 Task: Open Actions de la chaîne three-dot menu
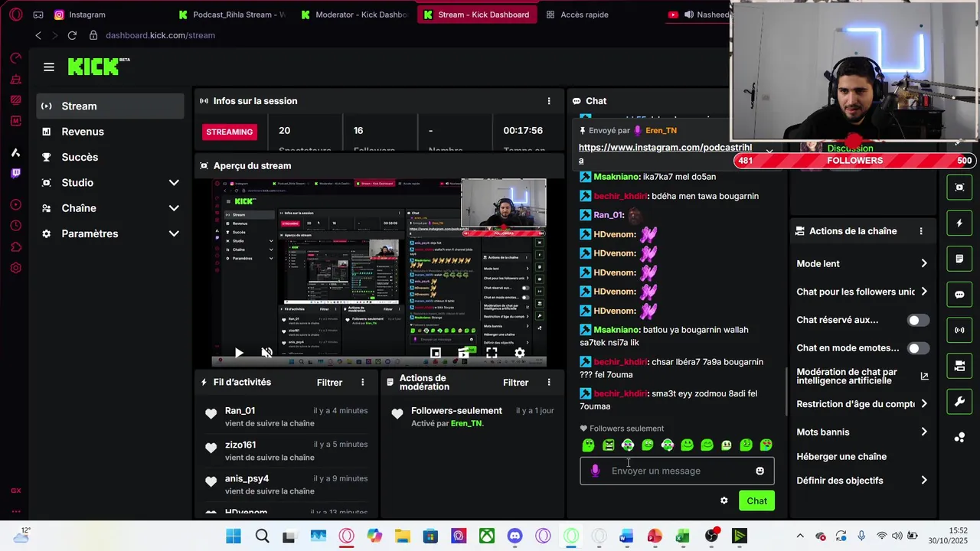tap(921, 231)
